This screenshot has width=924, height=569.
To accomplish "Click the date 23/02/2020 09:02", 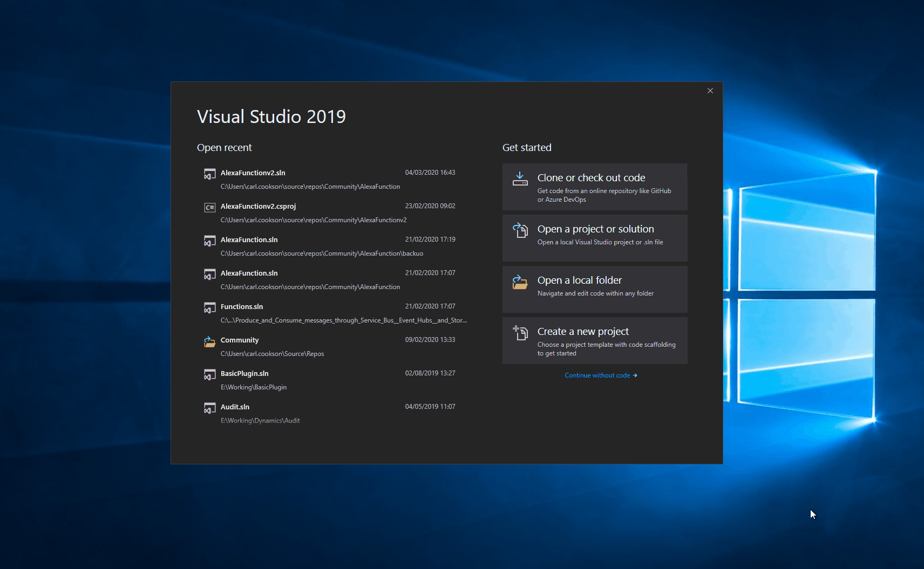I will pos(430,206).
